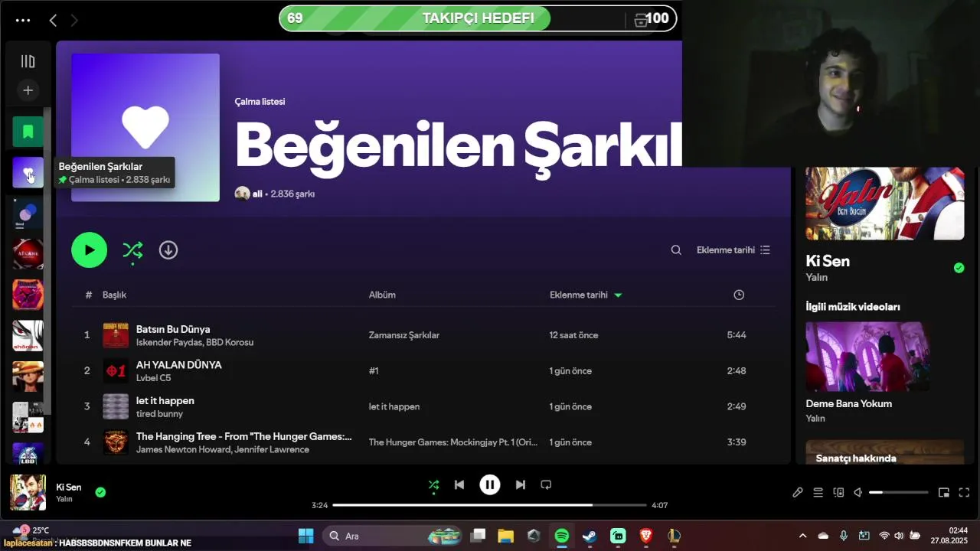Screen dimensions: 980x551
Task: Open the One Piece straw hat playlist thumbnail
Action: pyautogui.click(x=28, y=377)
